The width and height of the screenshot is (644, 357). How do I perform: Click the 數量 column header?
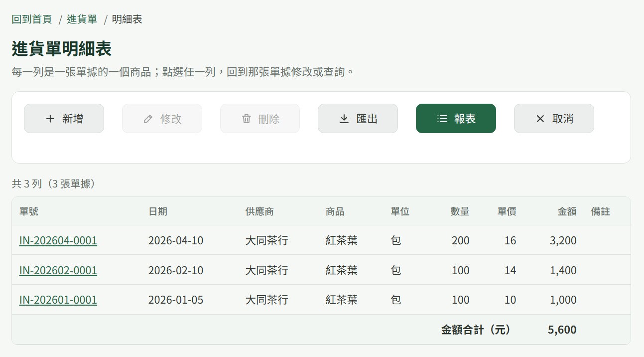[460, 211]
